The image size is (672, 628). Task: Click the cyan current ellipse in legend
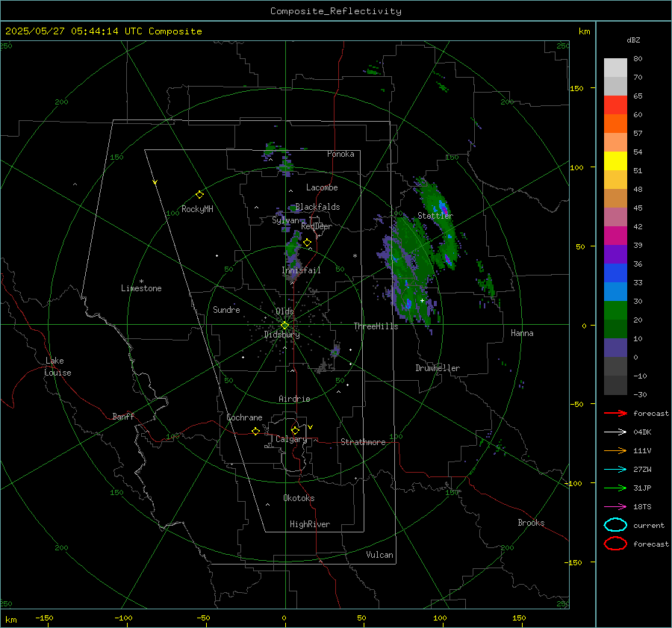[615, 525]
